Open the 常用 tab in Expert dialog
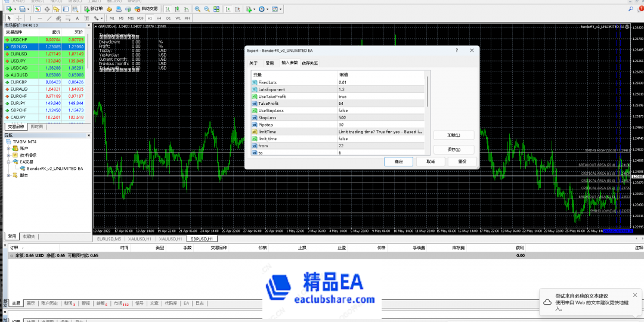This screenshot has height=322, width=644. (x=270, y=63)
